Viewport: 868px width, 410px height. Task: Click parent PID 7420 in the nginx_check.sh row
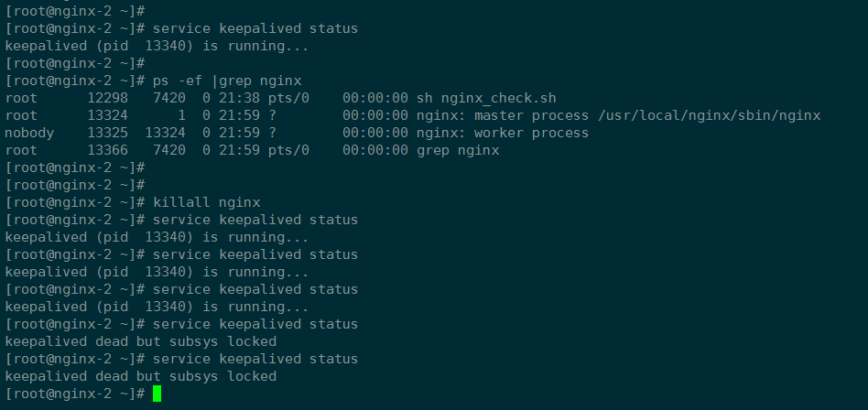(x=169, y=99)
